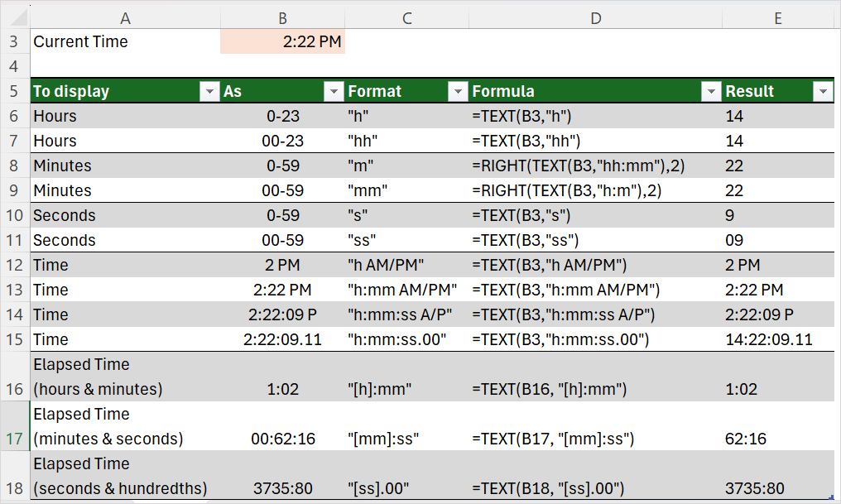Viewport: 841px width, 504px height.
Task: Select the "Elapsed Time (minutes & seconds)" cell
Action: 124,426
